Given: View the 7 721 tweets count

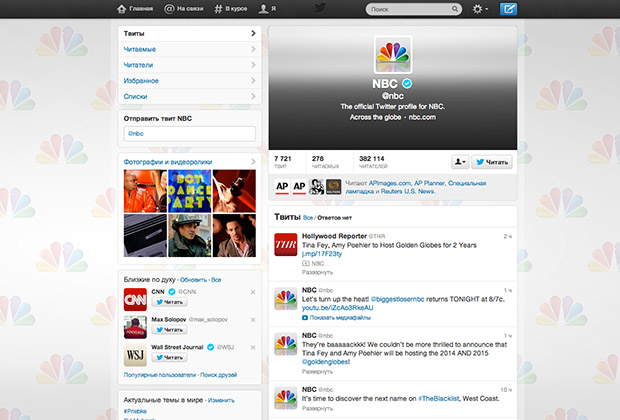Looking at the screenshot, I should coord(283,162).
